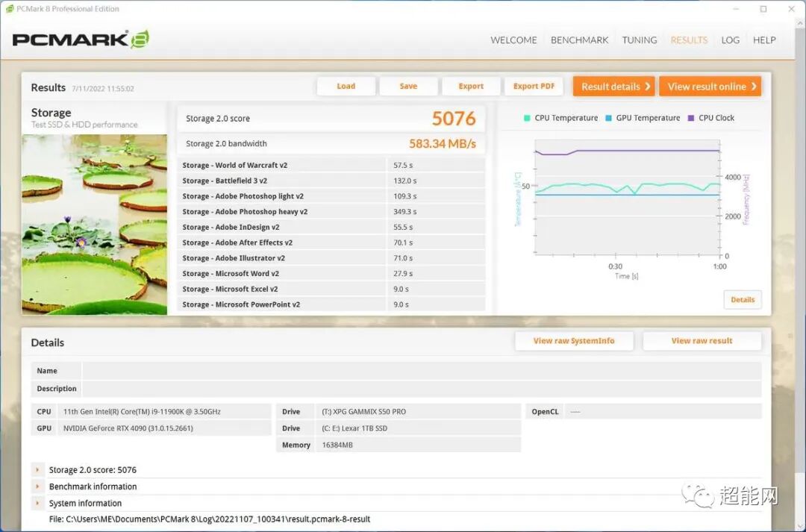Click the Export PDF button

pos(534,87)
